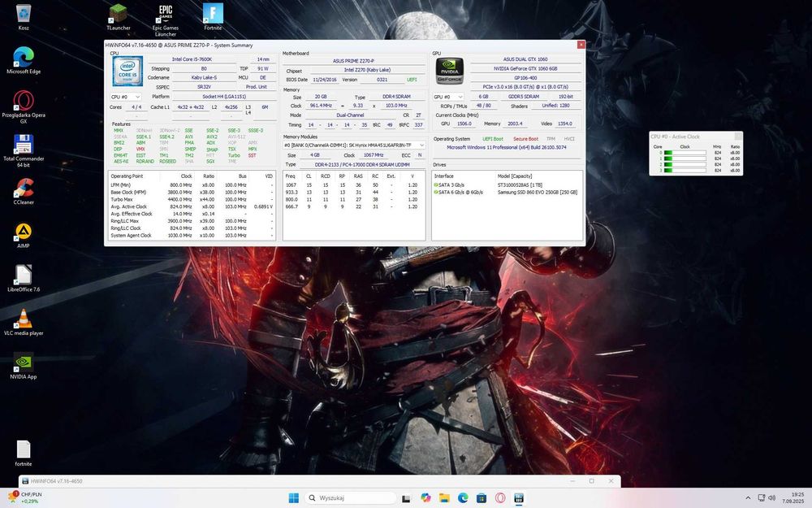The width and height of the screenshot is (812, 508).
Task: Select the NVIDIA App desktop icon
Action: pos(24,365)
